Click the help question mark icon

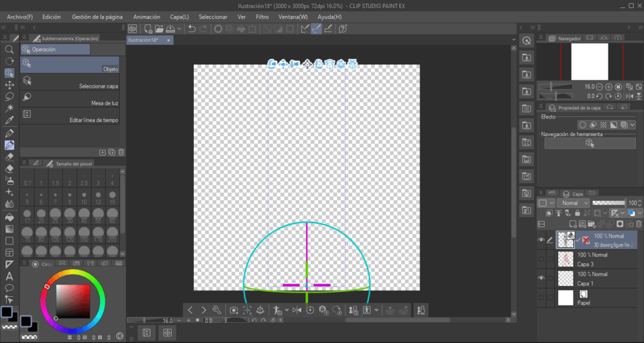point(343,29)
